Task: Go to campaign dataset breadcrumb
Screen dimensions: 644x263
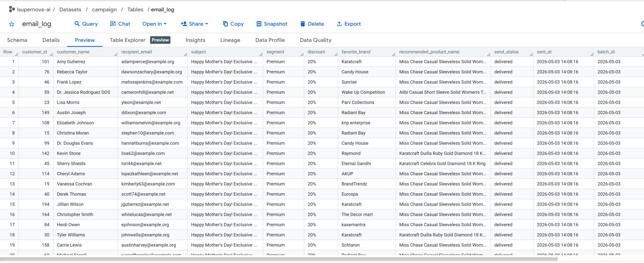Action: pos(104,9)
